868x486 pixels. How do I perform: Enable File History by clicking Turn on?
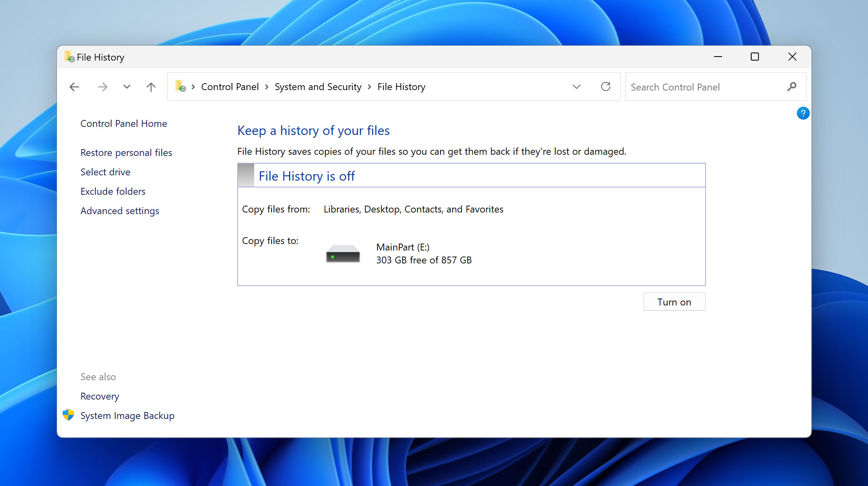(x=674, y=301)
